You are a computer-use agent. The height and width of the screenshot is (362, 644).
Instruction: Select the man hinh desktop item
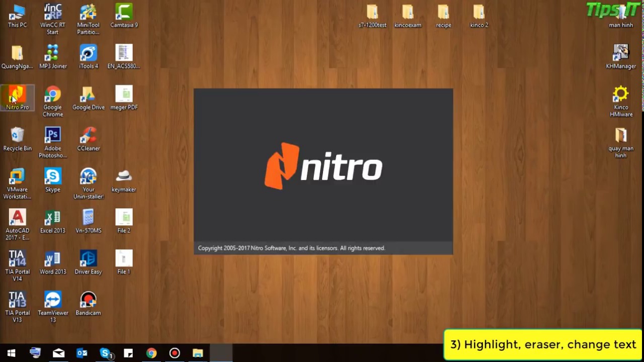pos(621,16)
